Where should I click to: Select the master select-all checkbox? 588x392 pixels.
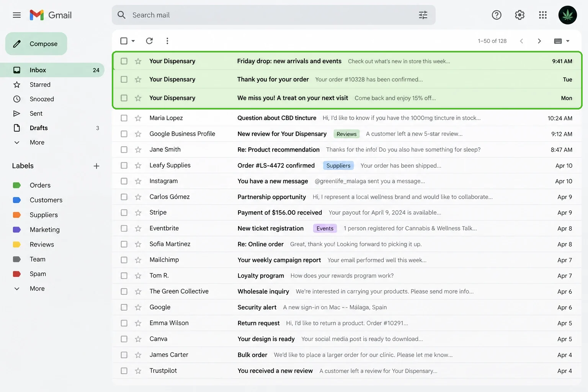(x=124, y=41)
